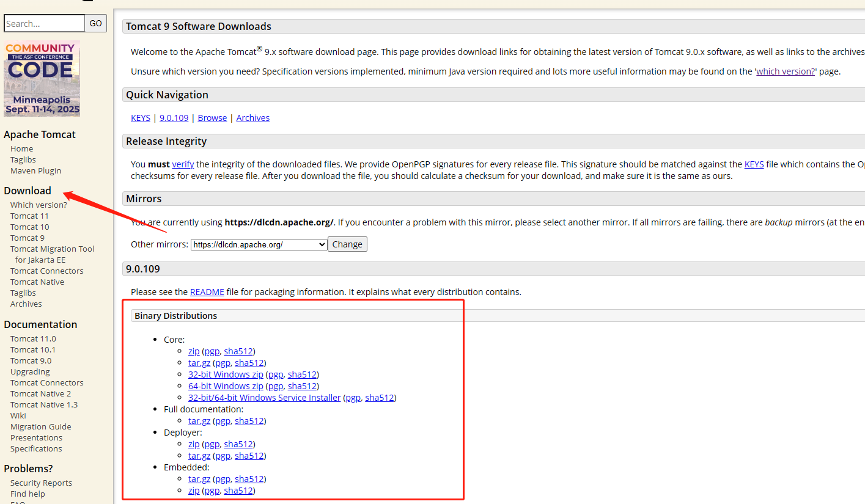Open Tomcat Migration Tool link
865x504 pixels.
pyautogui.click(x=53, y=254)
